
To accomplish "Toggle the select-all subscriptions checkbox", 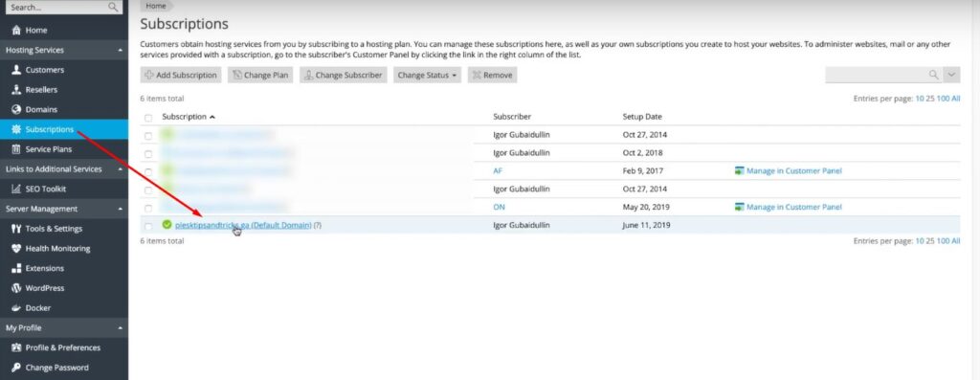I will (148, 118).
